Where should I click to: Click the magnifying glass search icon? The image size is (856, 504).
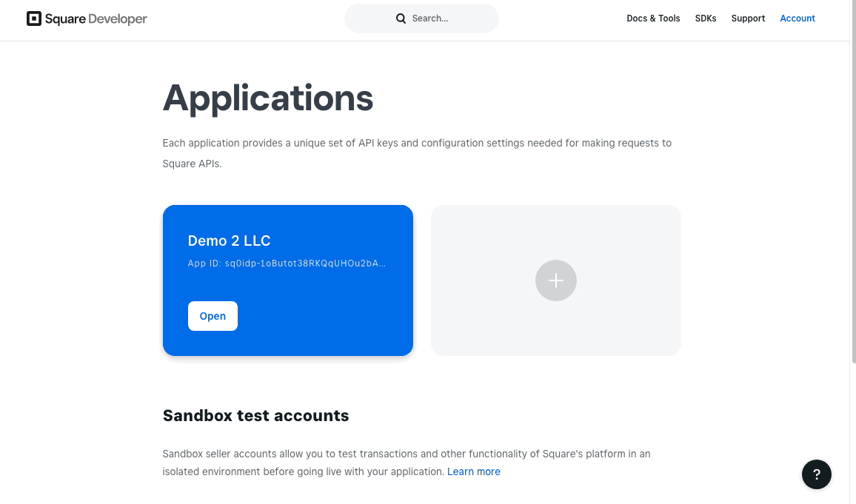click(x=401, y=19)
